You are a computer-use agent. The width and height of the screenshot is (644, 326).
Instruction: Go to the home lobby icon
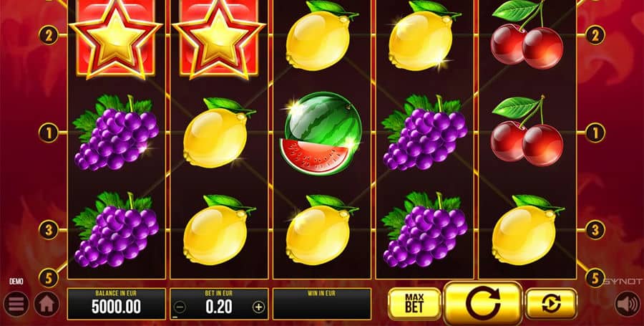(x=47, y=305)
